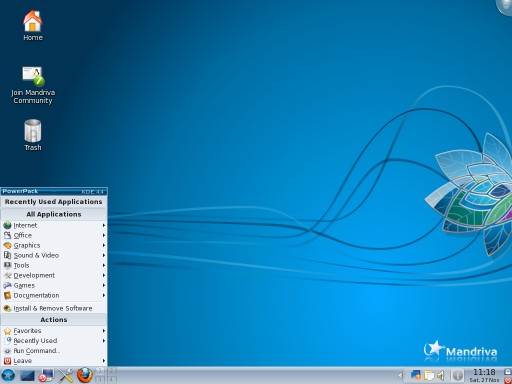Expand the Recently Used submenu
This screenshot has width=512, height=384.
pos(54,341)
